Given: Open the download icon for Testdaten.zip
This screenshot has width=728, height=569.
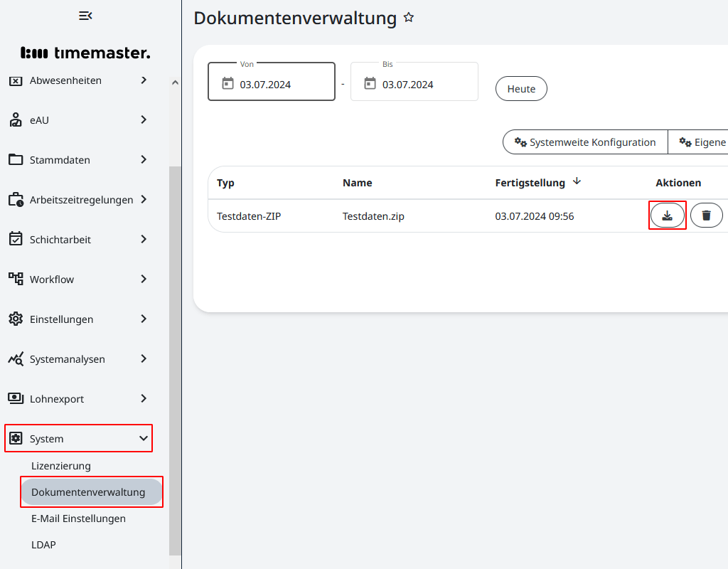Looking at the screenshot, I should [x=667, y=215].
